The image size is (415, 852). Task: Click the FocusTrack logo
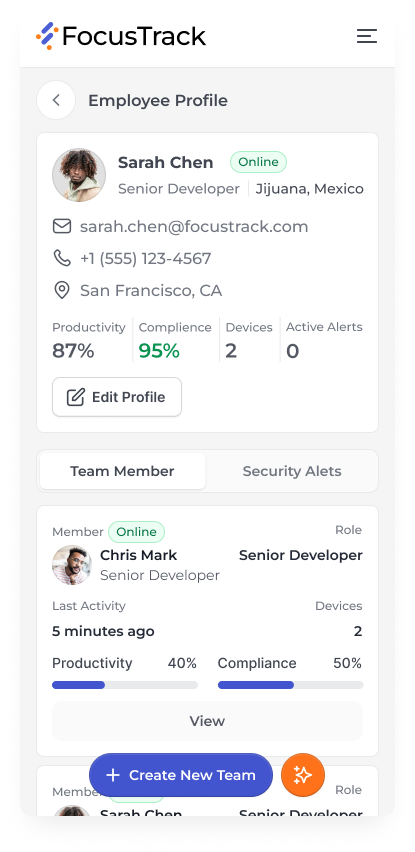[x=121, y=36]
